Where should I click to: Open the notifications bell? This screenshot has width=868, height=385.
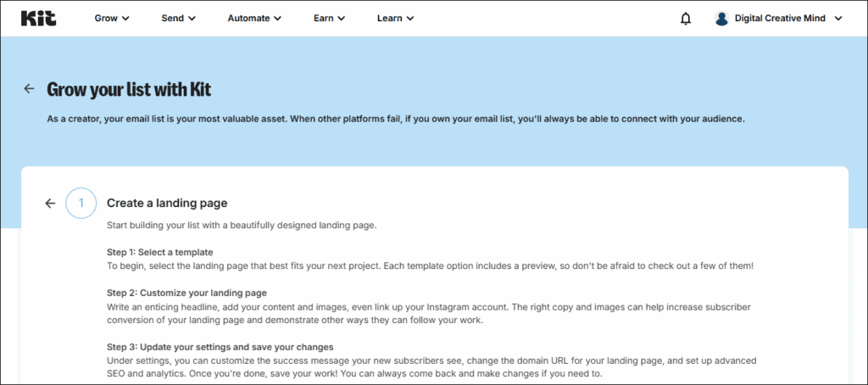685,19
